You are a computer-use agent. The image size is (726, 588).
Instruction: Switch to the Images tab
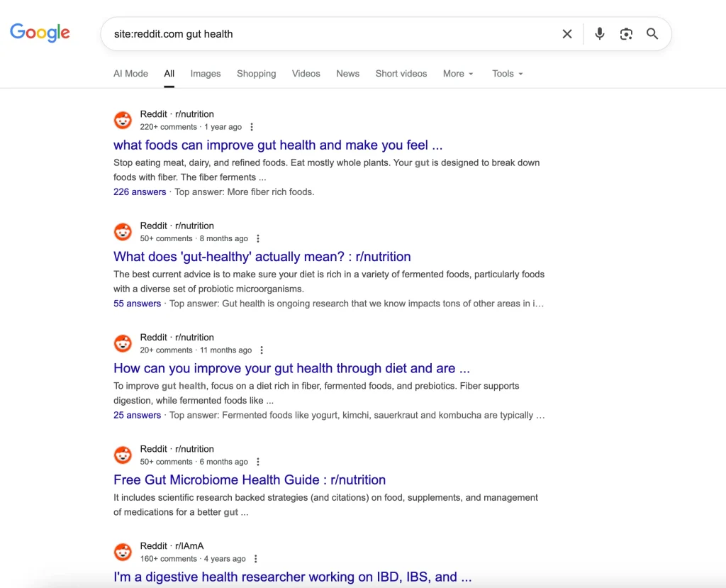tap(206, 74)
